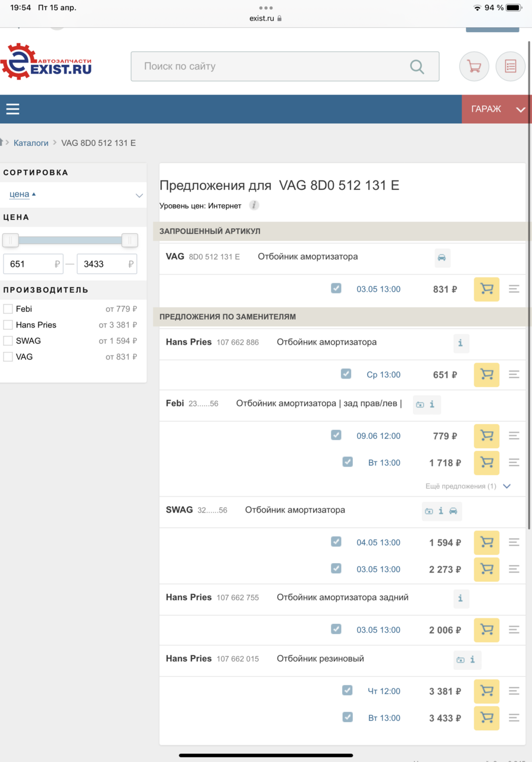Go to the Exist.ru logo homepage
Image resolution: width=532 pixels, height=762 pixels.
click(x=46, y=62)
